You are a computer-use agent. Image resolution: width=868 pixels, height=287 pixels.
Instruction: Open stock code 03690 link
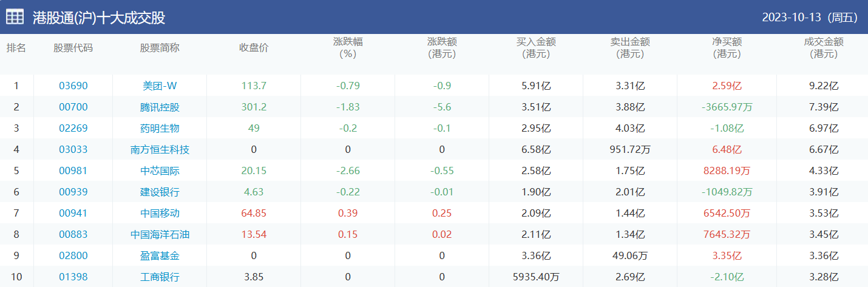(73, 86)
